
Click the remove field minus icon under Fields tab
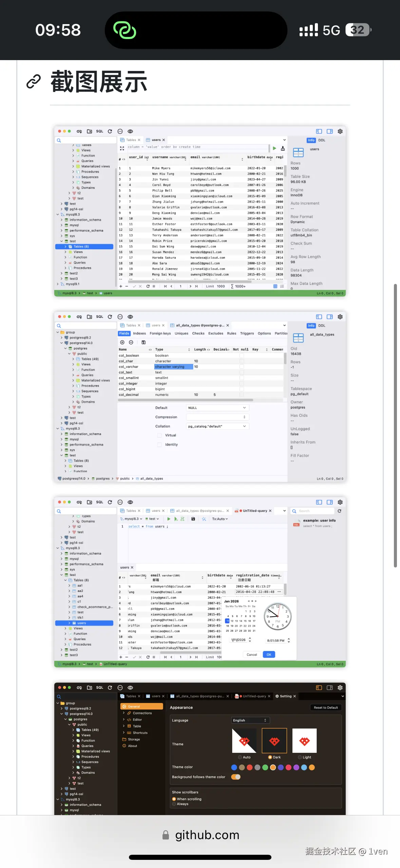(x=131, y=342)
